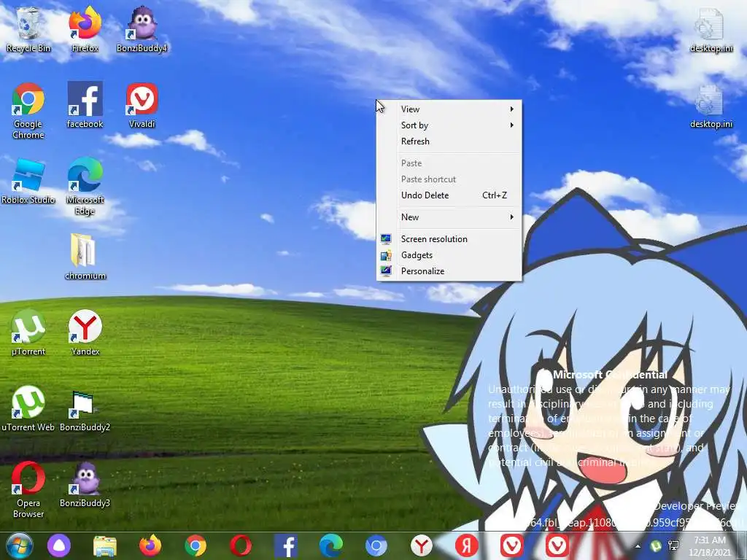Select the facebook desktop shortcut
747x560 pixels.
(85, 105)
